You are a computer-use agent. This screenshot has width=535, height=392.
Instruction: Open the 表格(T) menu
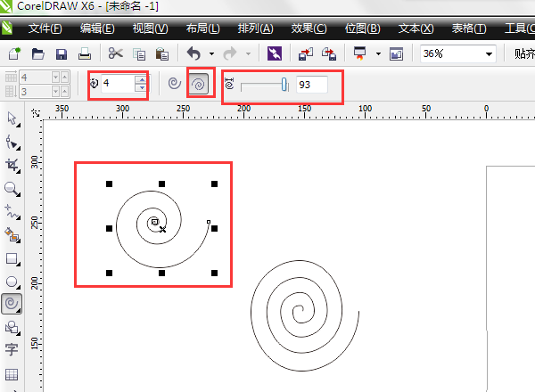[x=469, y=29]
